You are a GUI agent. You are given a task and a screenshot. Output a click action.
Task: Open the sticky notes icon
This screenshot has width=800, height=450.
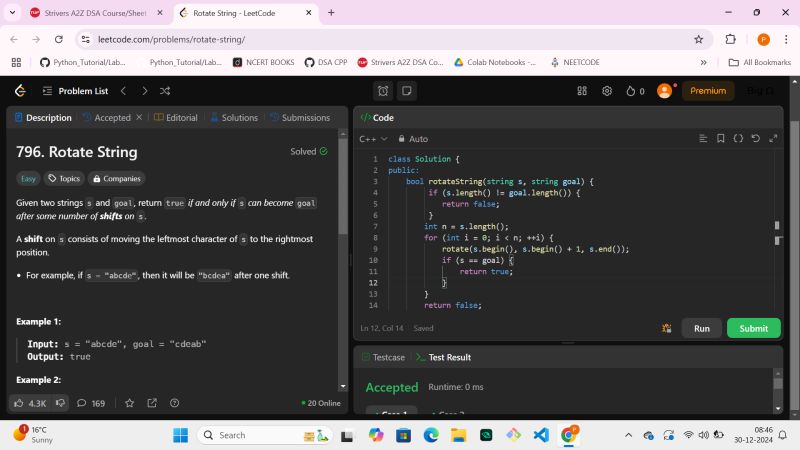(406, 91)
